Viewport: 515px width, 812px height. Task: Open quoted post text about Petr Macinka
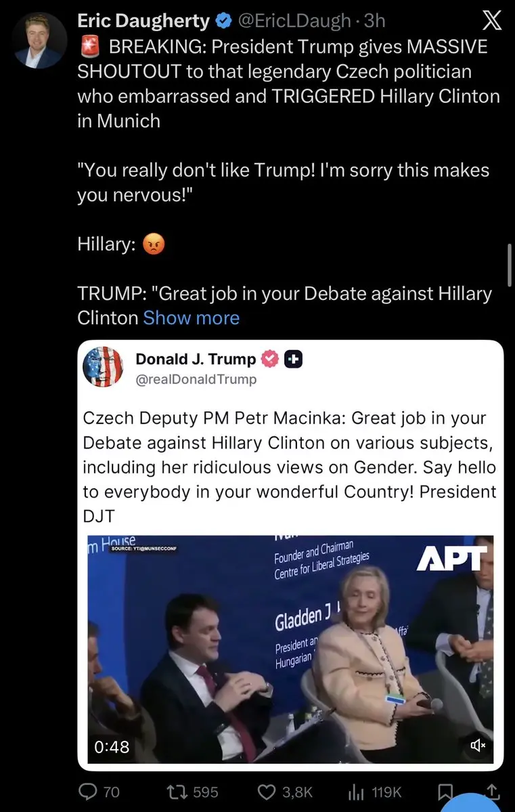point(290,467)
